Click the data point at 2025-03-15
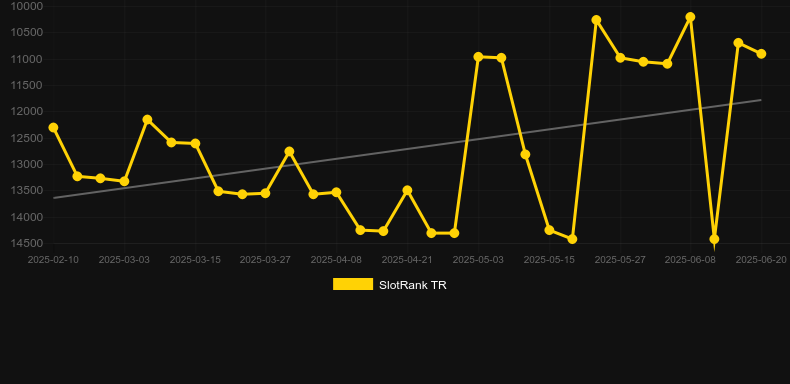Image resolution: width=790 pixels, height=384 pixels. point(195,144)
